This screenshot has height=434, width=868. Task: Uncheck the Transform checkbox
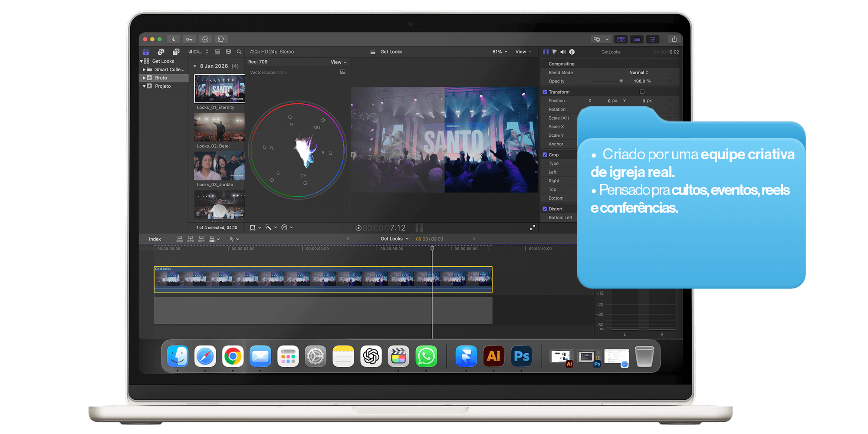tap(545, 92)
